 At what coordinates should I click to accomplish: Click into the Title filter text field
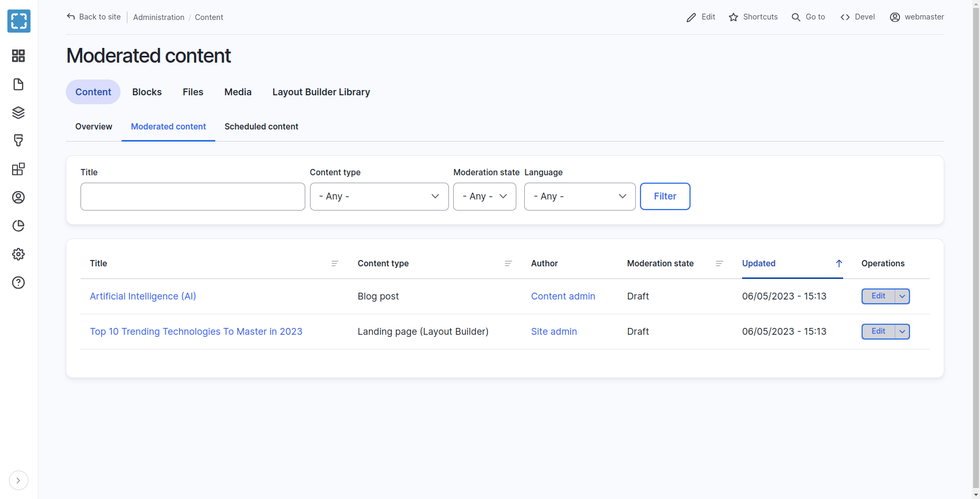193,196
